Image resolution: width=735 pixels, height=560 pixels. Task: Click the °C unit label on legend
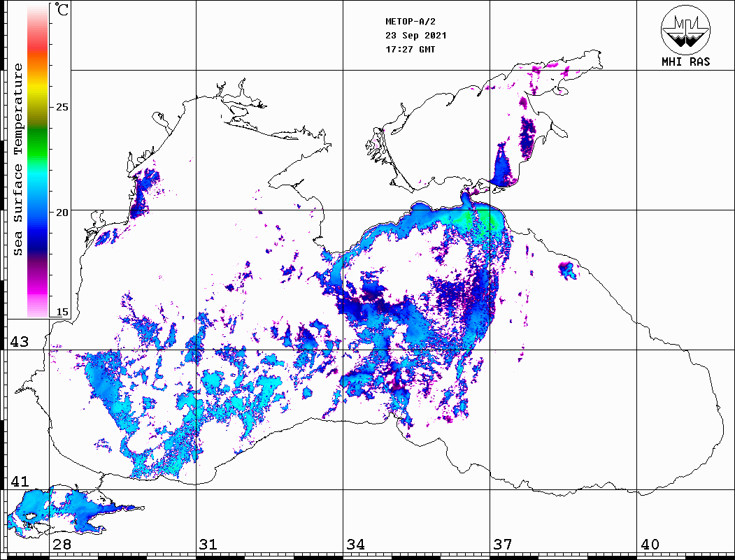pos(62,9)
